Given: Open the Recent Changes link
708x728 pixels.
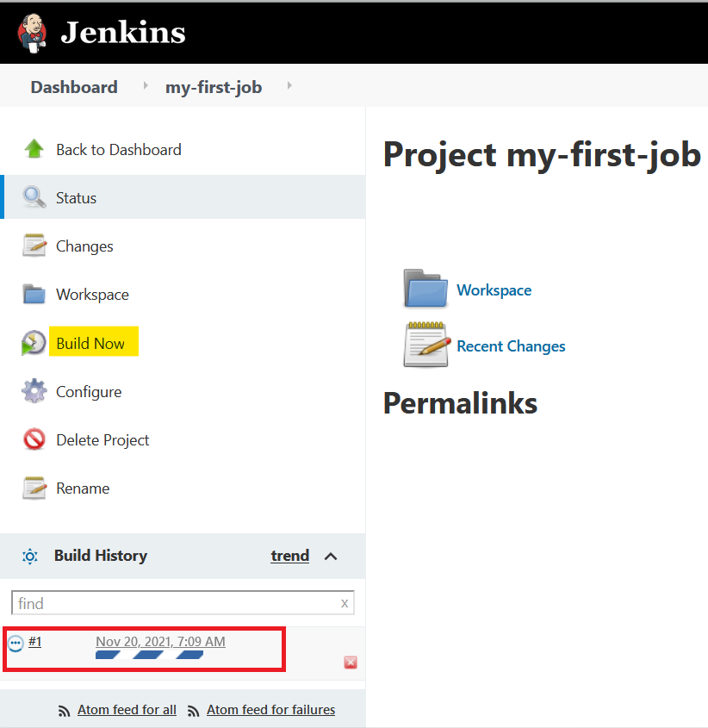Looking at the screenshot, I should 511,345.
